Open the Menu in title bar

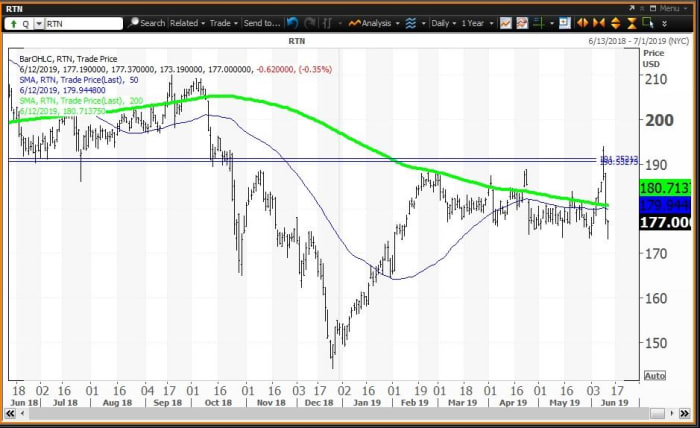pyautogui.click(x=673, y=8)
